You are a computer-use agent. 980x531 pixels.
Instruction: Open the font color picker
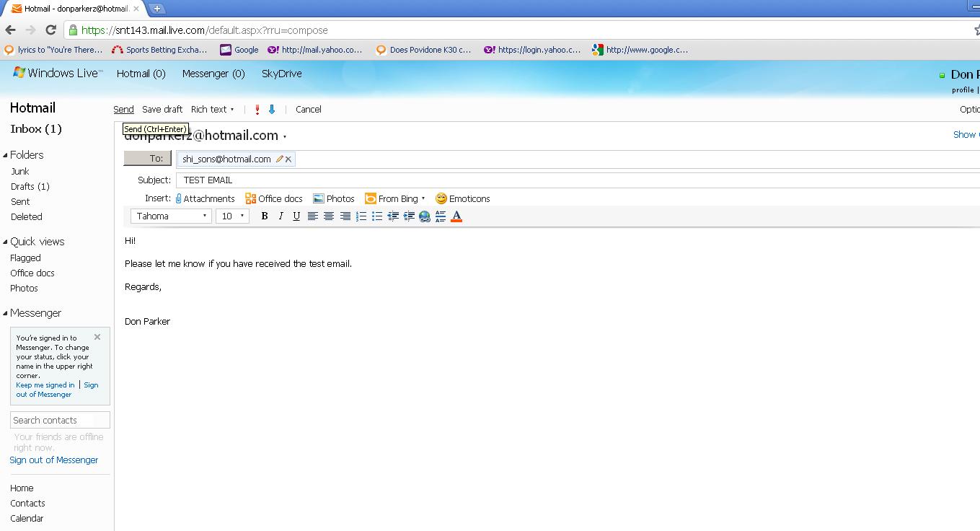456,216
